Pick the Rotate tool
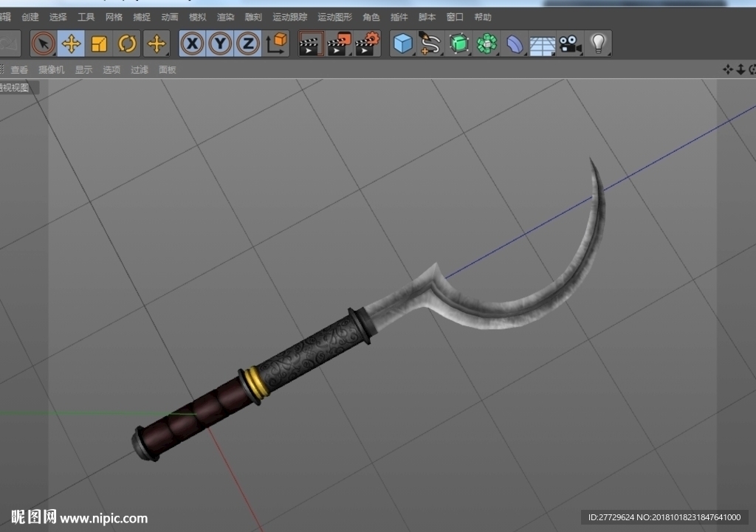Screen dimensions: 756x532 point(127,44)
